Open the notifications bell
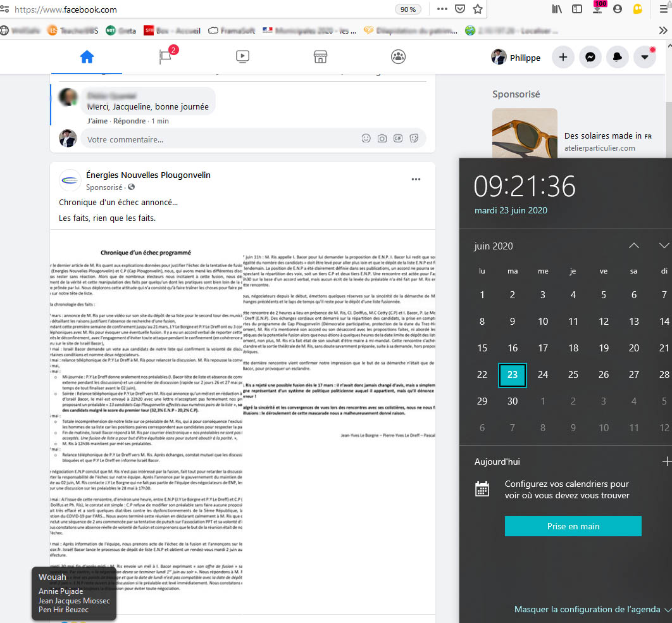The height and width of the screenshot is (623, 672). (618, 57)
